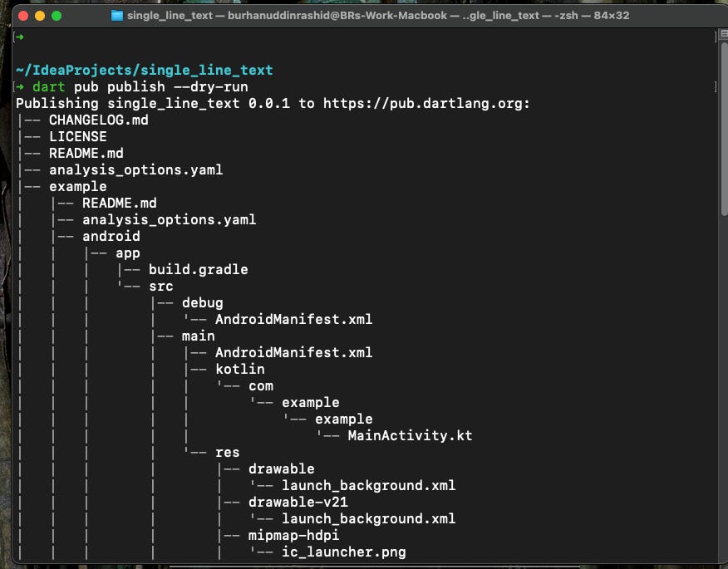Click the 'android' folder entry
The image size is (728, 569).
click(111, 236)
